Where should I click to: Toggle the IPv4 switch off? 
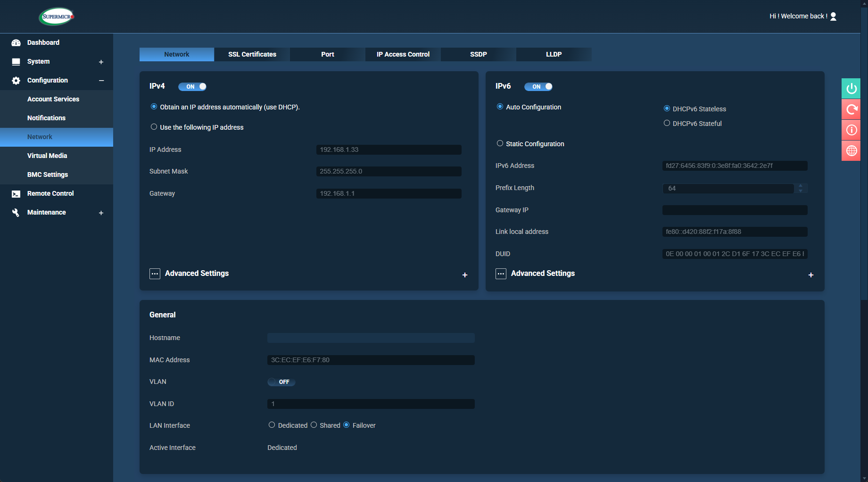[x=192, y=87]
